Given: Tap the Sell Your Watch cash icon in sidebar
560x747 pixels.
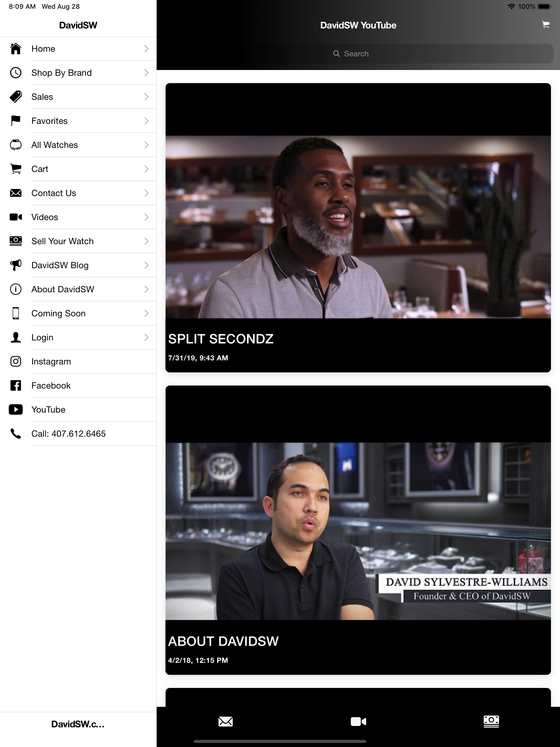Looking at the screenshot, I should click(16, 241).
